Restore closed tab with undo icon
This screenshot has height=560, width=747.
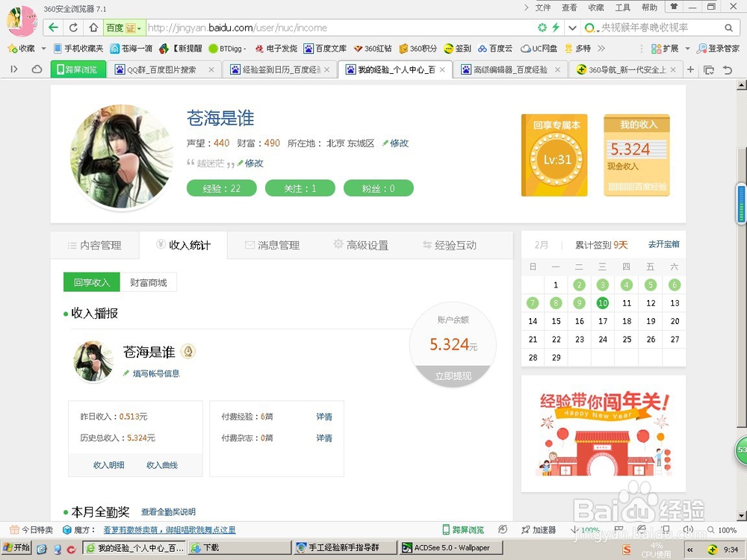click(x=728, y=70)
